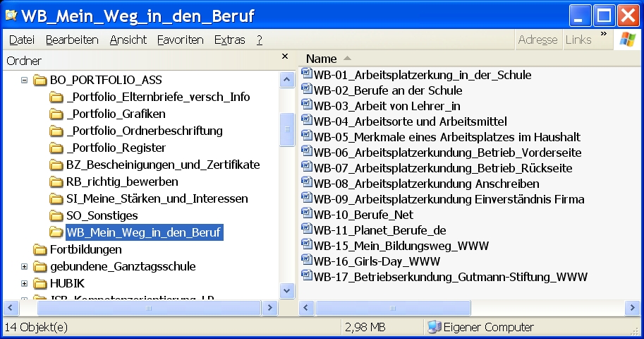Screen dimensions: 644x339
Task: Select the icon for WB-05_Merkmale eines Arbeitsplatzes im Haushalt
Action: pyautogui.click(x=307, y=136)
